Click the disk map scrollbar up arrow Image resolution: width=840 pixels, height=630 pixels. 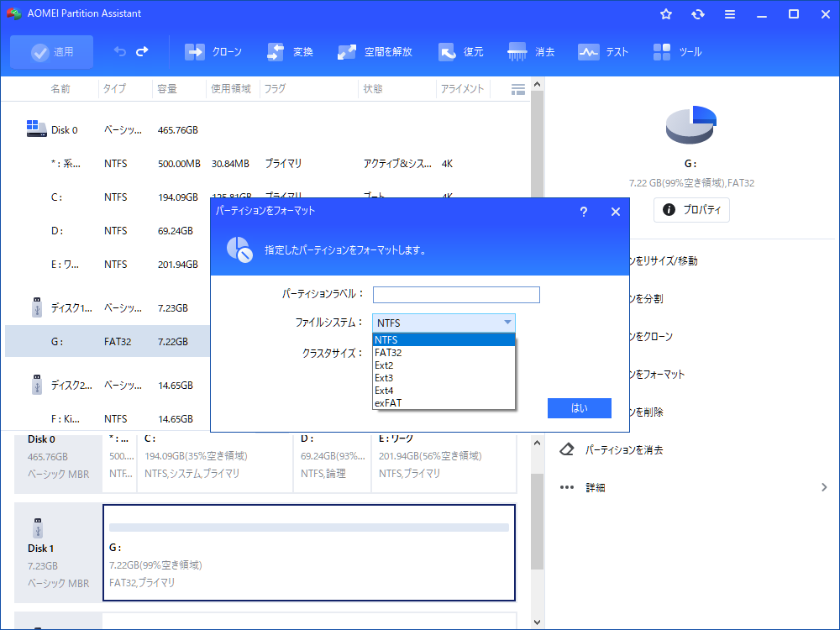click(x=537, y=443)
